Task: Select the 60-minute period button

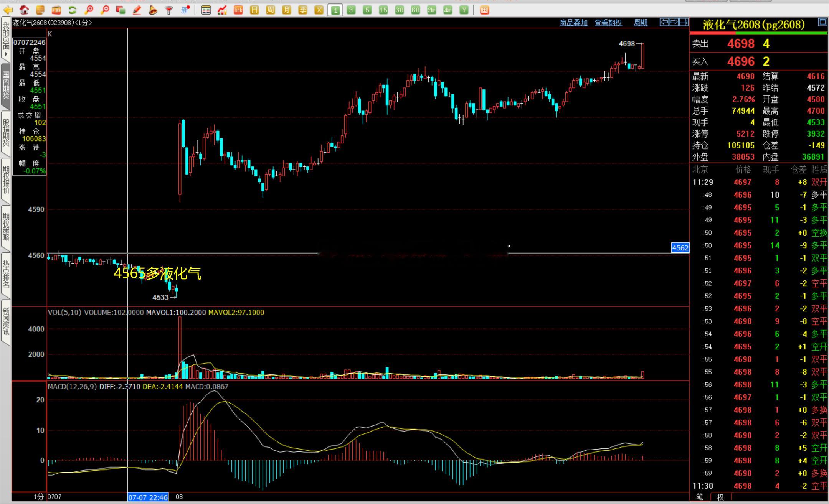Action: pyautogui.click(x=415, y=10)
